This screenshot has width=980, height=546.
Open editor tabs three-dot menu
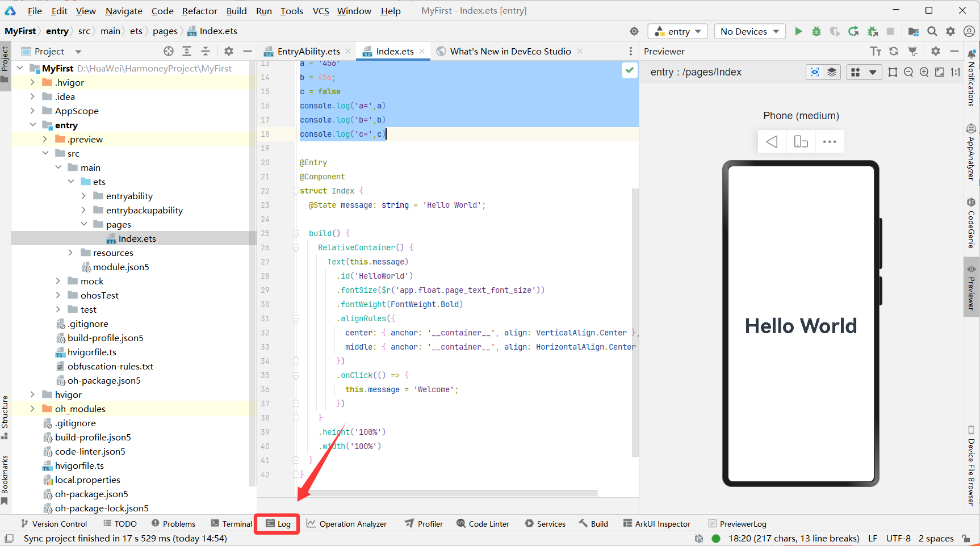(631, 51)
